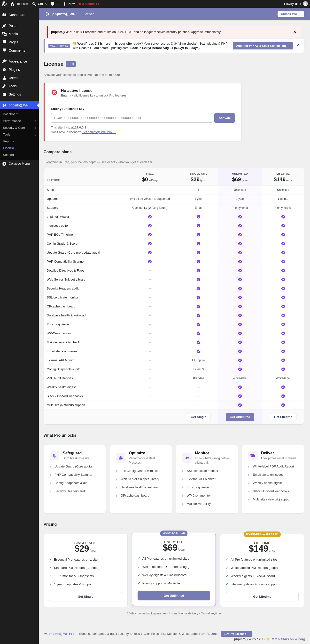The width and height of the screenshot is (310, 644).
Task: Click the Dashboard gauge icon in sidebar
Action: tap(4, 15)
